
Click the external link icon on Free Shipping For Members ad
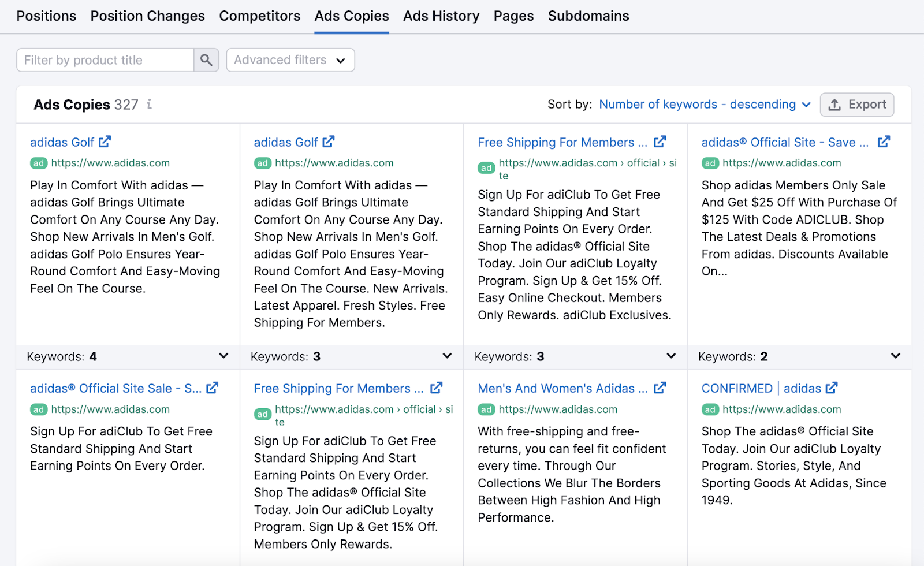tap(660, 141)
